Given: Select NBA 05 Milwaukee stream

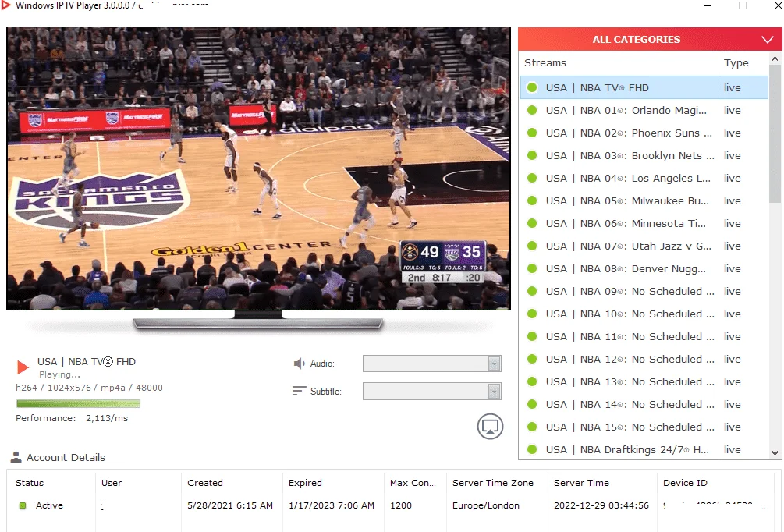Looking at the screenshot, I should coord(644,200).
